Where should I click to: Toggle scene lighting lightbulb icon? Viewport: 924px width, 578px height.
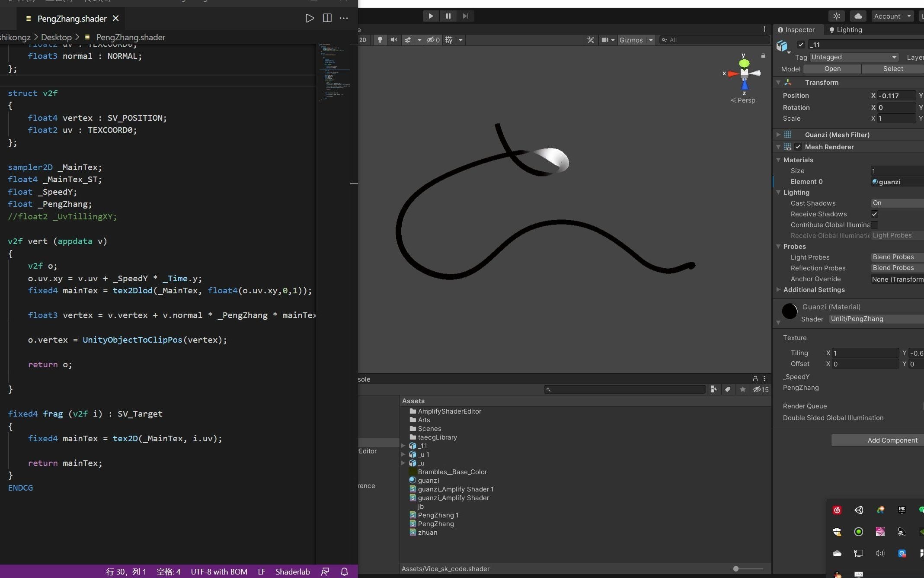click(x=380, y=40)
